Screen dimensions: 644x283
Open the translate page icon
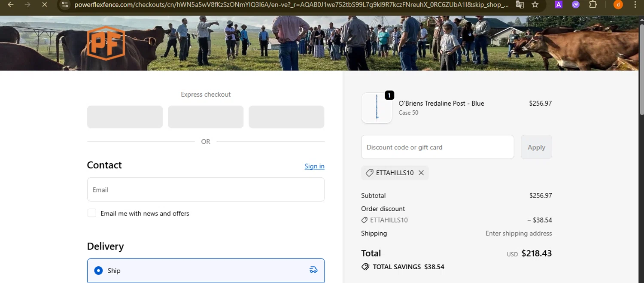point(519,5)
